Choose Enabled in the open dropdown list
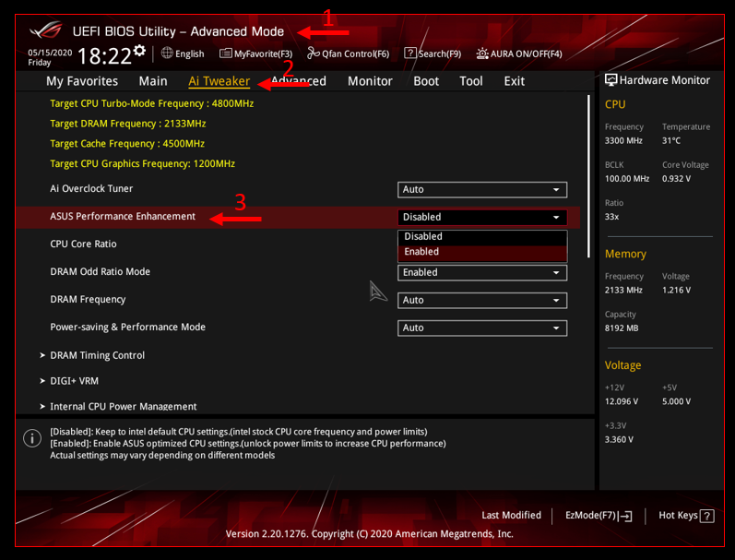This screenshot has height=560, width=735. (x=482, y=253)
